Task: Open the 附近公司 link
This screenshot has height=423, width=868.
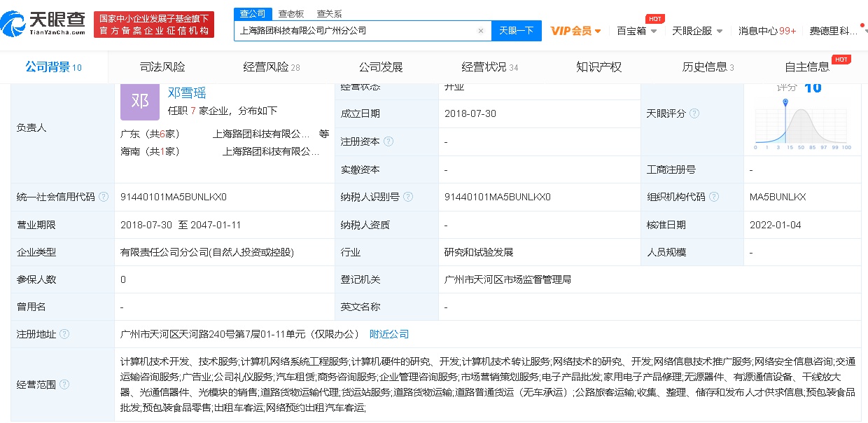Action: click(389, 335)
